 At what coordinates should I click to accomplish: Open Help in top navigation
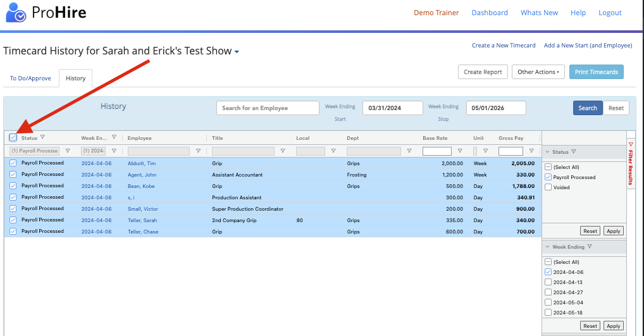578,13
